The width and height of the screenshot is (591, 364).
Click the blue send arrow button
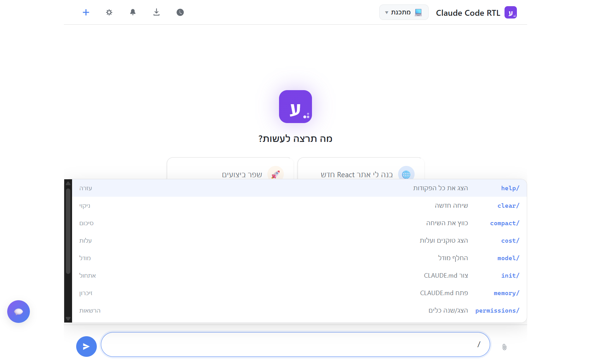pyautogui.click(x=86, y=347)
